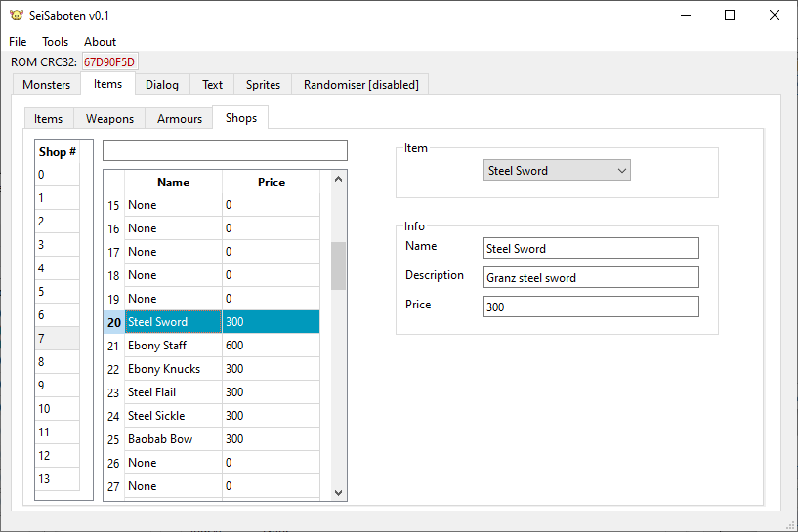Select the Steel Sword name cell
Screen dimensions: 798x532
coord(173,322)
